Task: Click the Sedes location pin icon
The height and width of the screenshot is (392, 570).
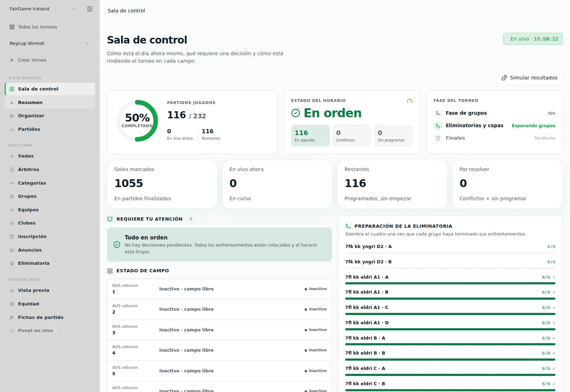Action: tap(12, 156)
